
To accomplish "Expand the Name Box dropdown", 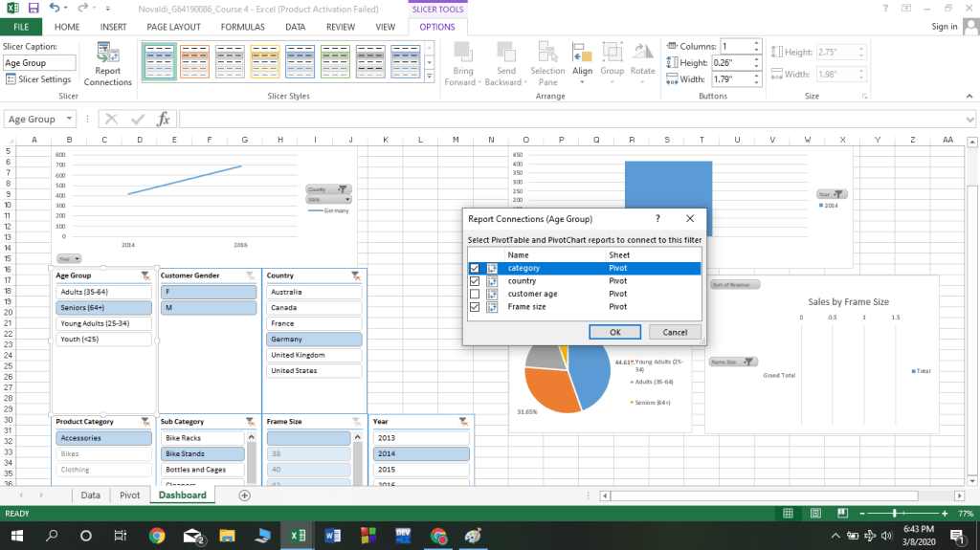I will (x=69, y=120).
